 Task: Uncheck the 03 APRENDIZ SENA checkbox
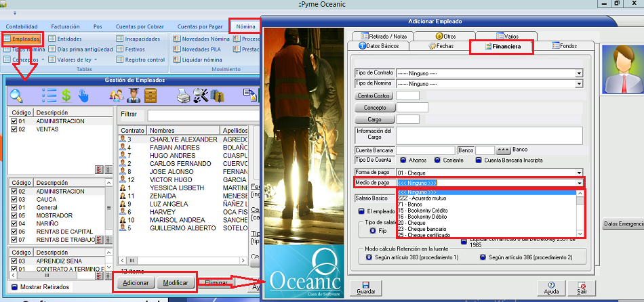(14, 261)
